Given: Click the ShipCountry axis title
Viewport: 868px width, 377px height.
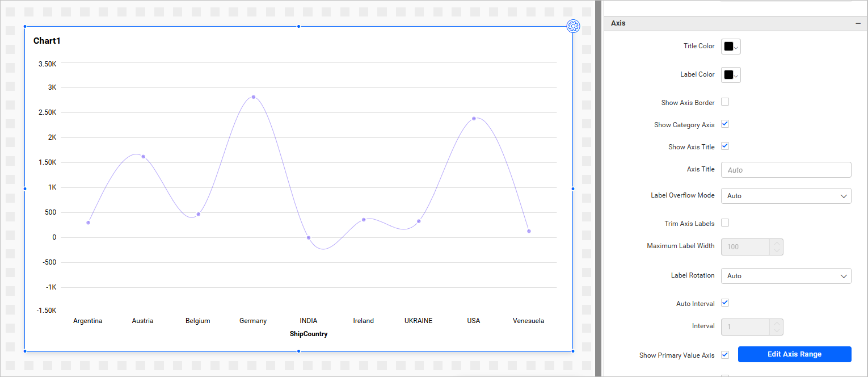Looking at the screenshot, I should (x=309, y=334).
